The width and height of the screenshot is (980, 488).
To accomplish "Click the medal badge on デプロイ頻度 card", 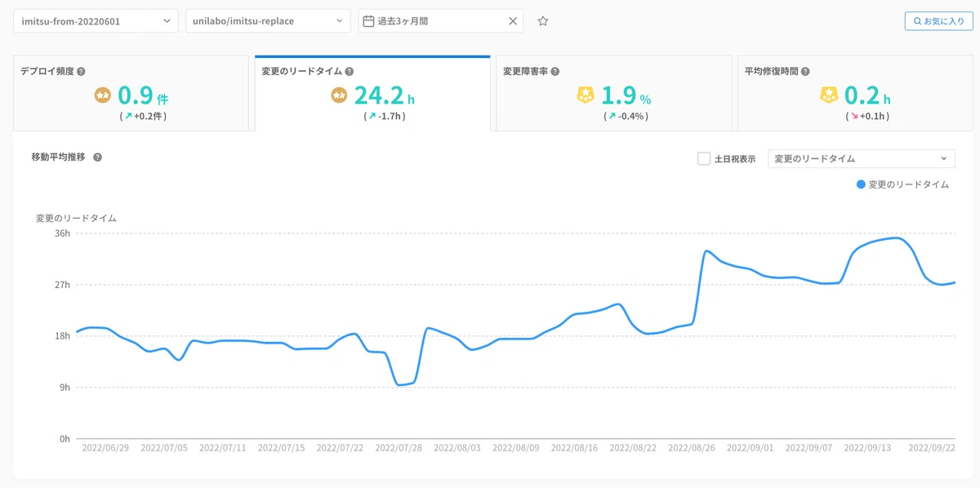I will pos(103,95).
